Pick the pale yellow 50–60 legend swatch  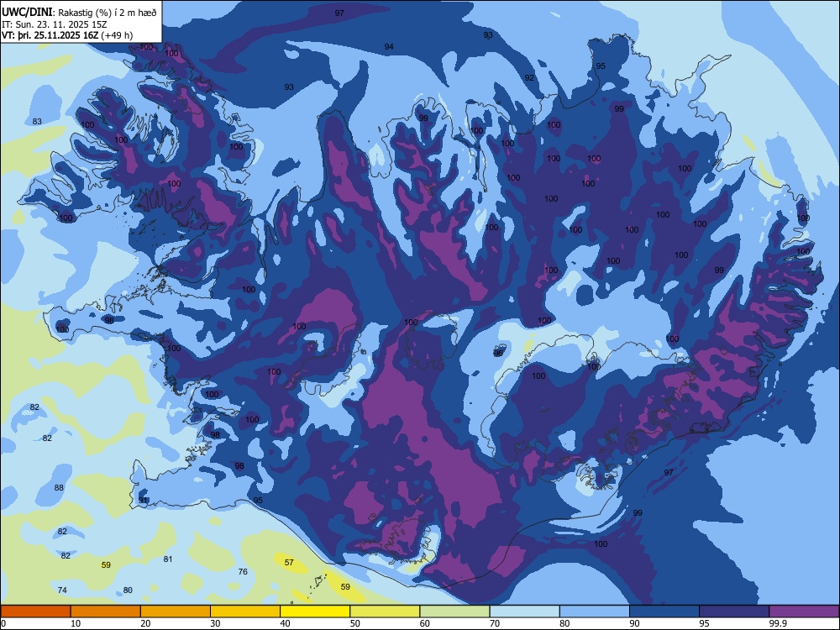(385, 612)
